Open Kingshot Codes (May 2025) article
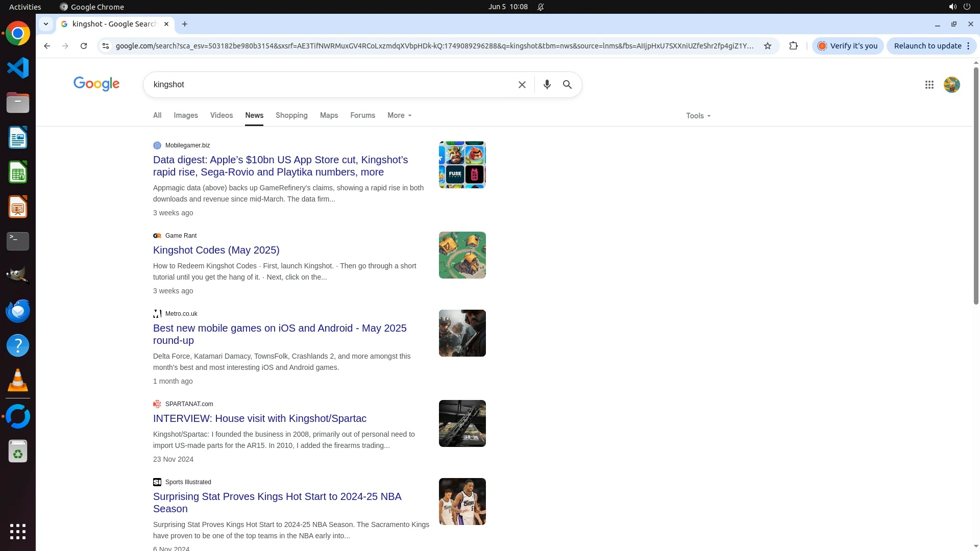Viewport: 980px width, 551px height. tap(216, 250)
